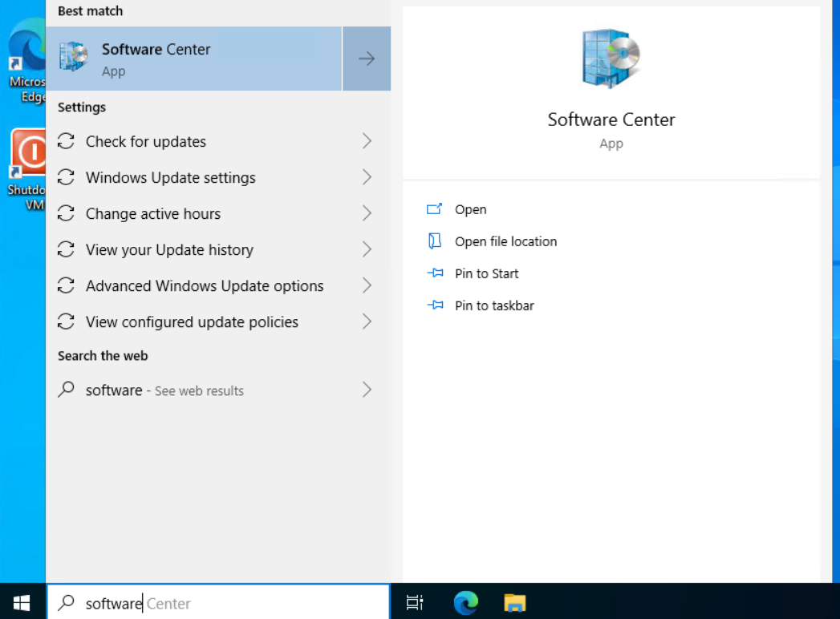The width and height of the screenshot is (840, 619).
Task: Open the Windows Start button
Action: [22, 603]
